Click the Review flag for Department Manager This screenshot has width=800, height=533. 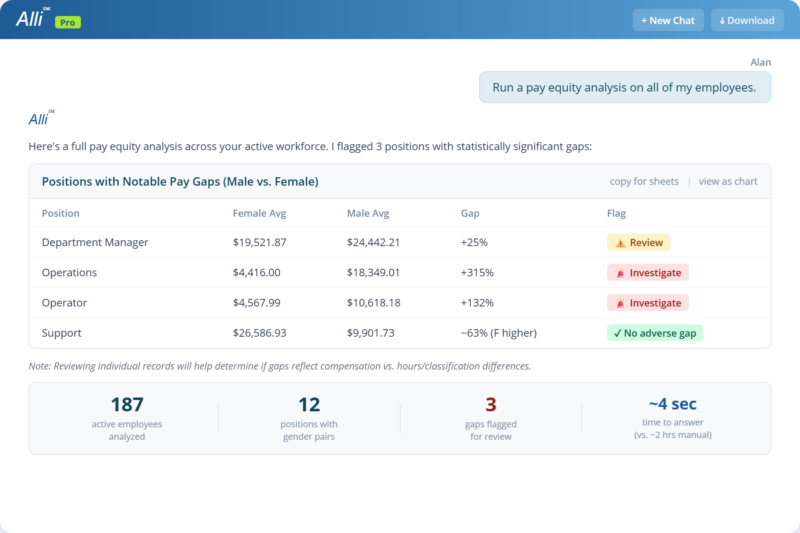(x=638, y=242)
